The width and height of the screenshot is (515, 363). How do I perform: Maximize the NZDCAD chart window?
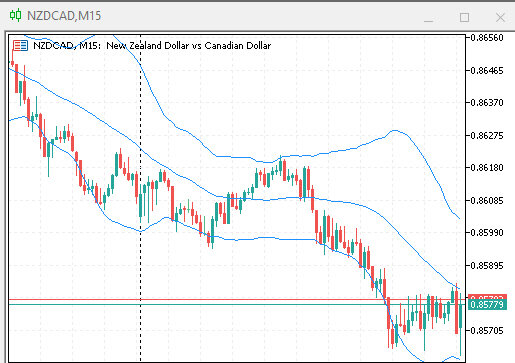point(464,17)
